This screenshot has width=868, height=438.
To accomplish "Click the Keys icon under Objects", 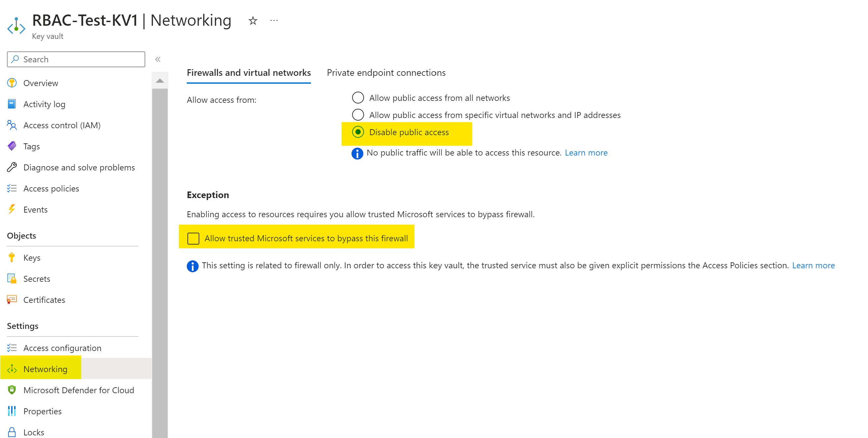I will pos(12,258).
